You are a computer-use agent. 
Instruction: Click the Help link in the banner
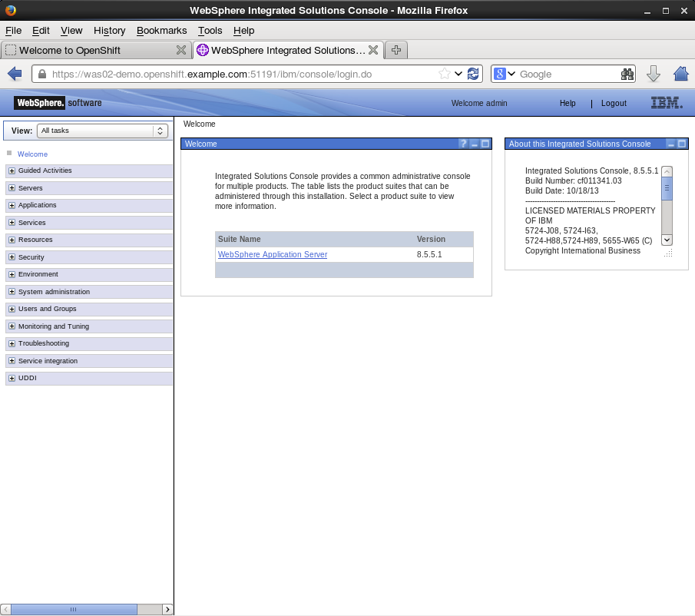568,103
